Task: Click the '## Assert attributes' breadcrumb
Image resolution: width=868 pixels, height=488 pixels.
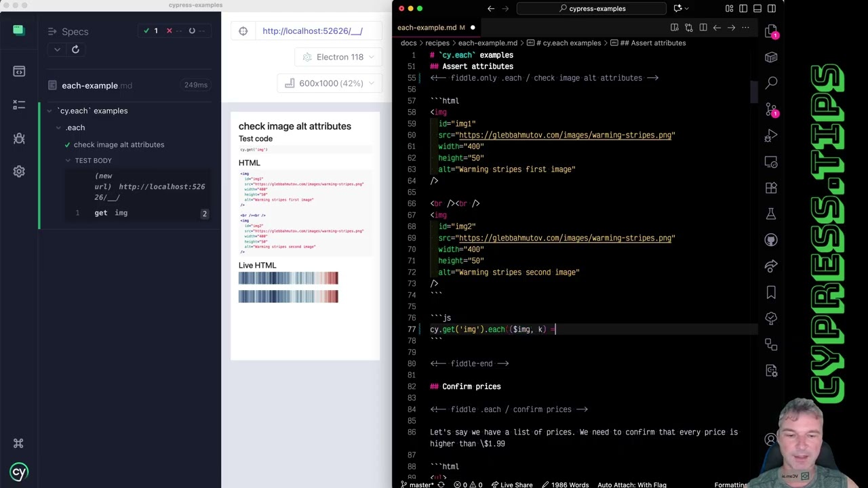Action: (x=648, y=43)
